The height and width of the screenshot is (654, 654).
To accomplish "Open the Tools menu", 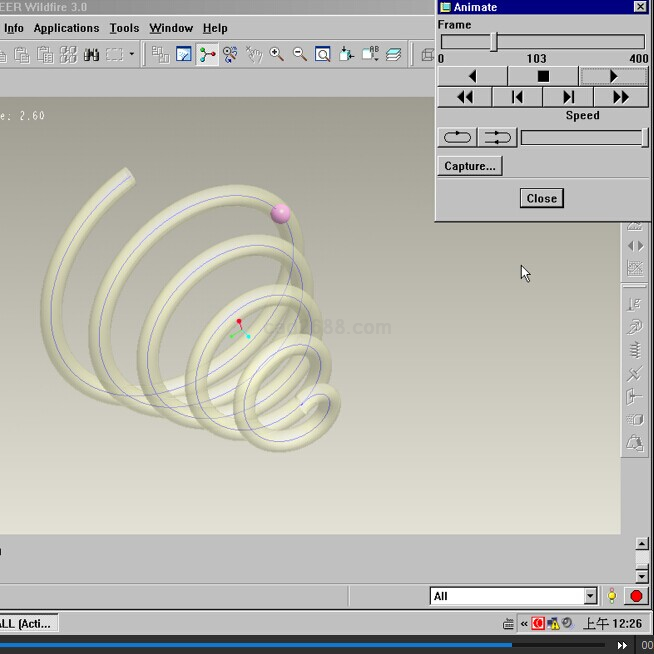I will click(x=124, y=28).
